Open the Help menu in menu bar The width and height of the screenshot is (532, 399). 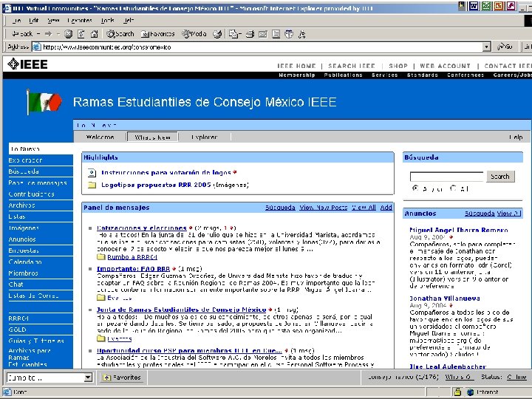(129, 21)
